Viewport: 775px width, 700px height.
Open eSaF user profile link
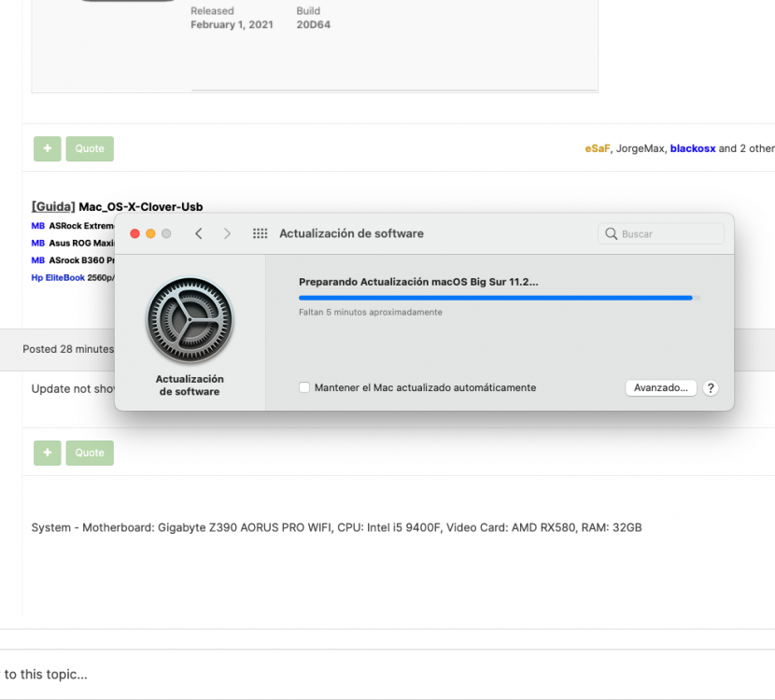click(x=597, y=148)
